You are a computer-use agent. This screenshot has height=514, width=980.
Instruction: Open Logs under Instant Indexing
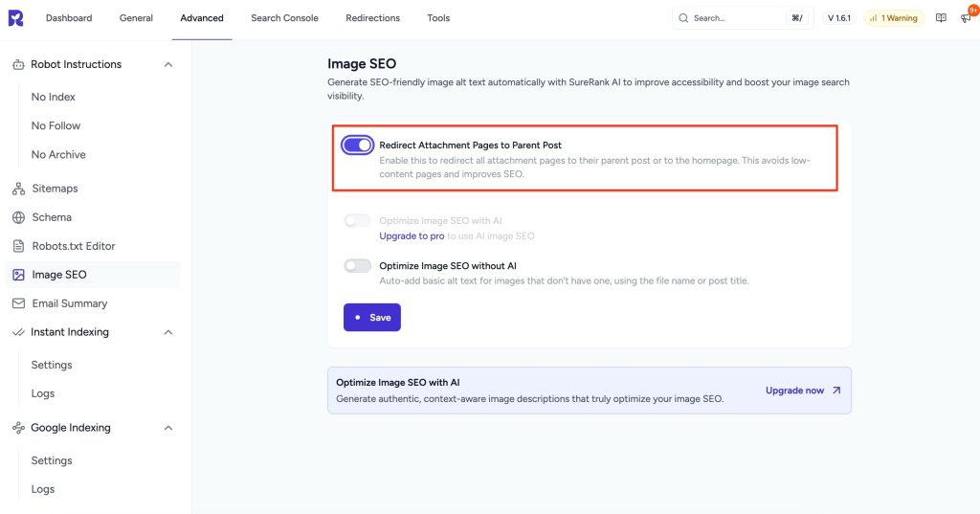(42, 393)
